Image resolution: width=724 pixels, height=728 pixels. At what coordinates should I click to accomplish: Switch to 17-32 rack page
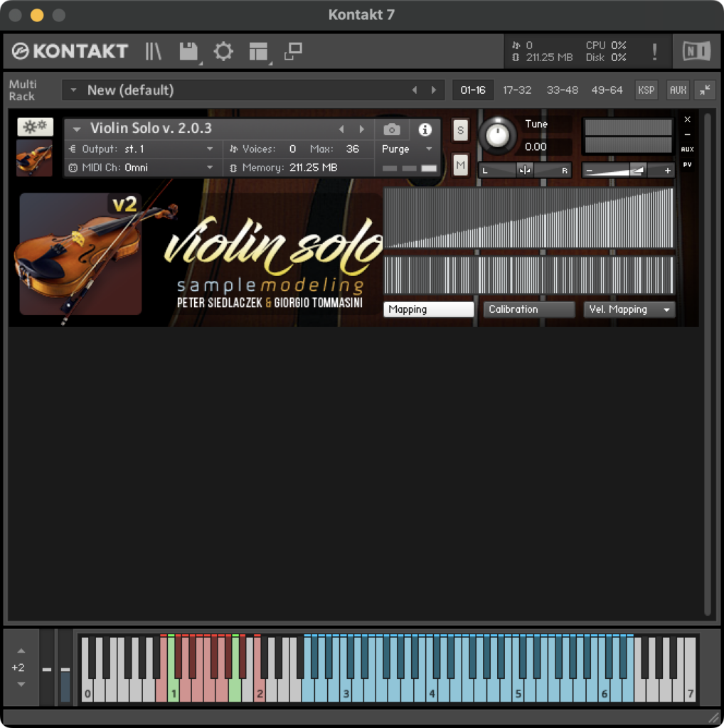(x=517, y=90)
